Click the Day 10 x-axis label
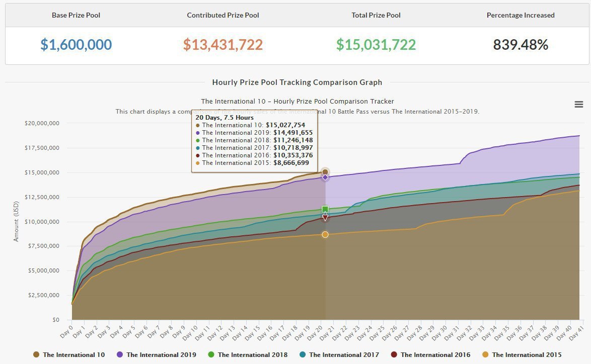 pyautogui.click(x=190, y=332)
